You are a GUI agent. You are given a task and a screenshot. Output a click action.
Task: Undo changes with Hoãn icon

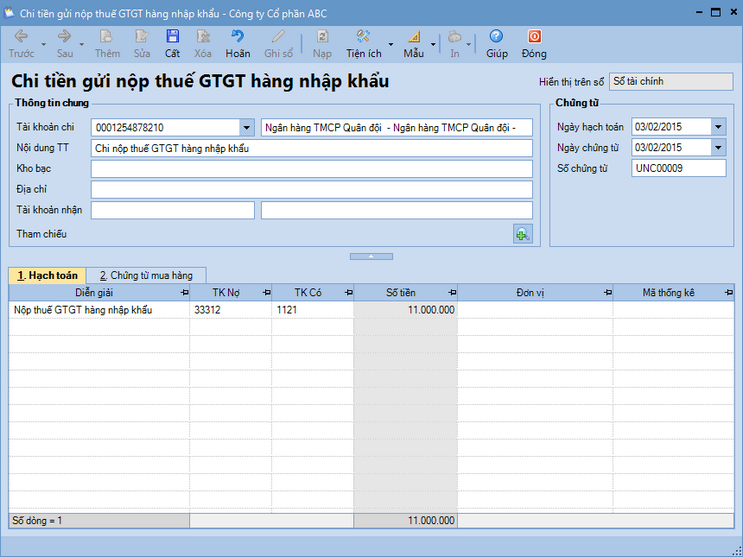pyautogui.click(x=237, y=37)
